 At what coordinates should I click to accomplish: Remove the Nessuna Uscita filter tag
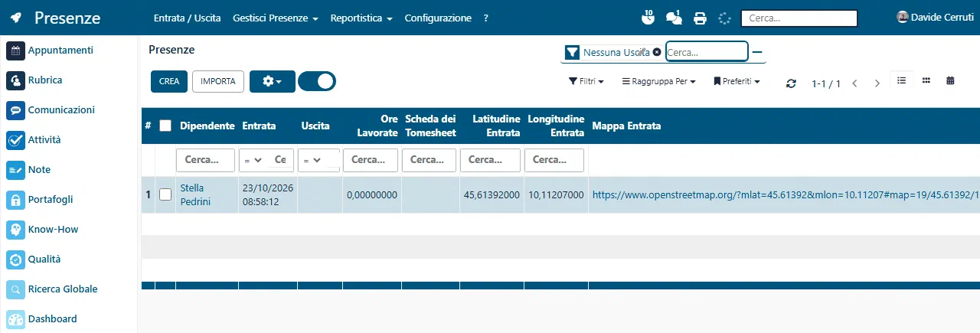pyautogui.click(x=657, y=52)
